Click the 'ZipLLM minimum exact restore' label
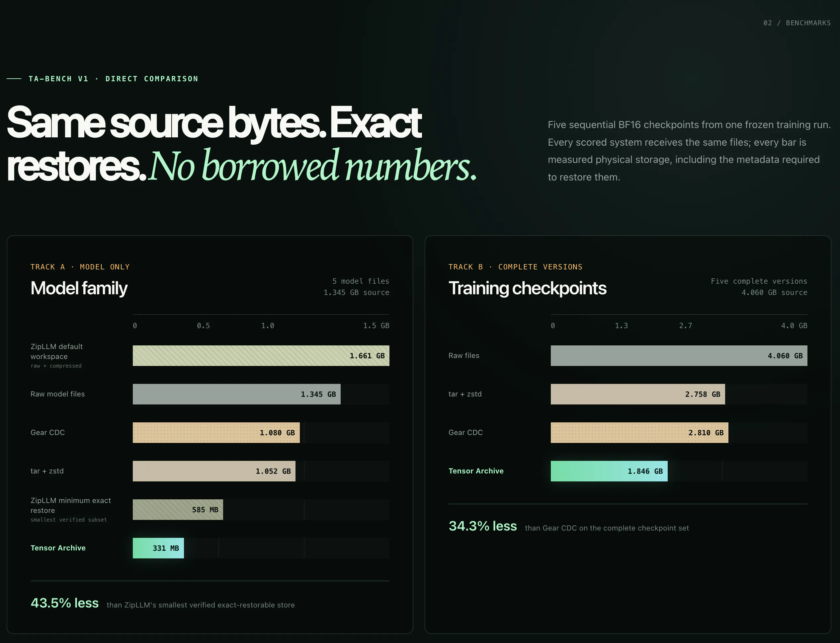Viewport: 840px width, 643px height. click(71, 505)
